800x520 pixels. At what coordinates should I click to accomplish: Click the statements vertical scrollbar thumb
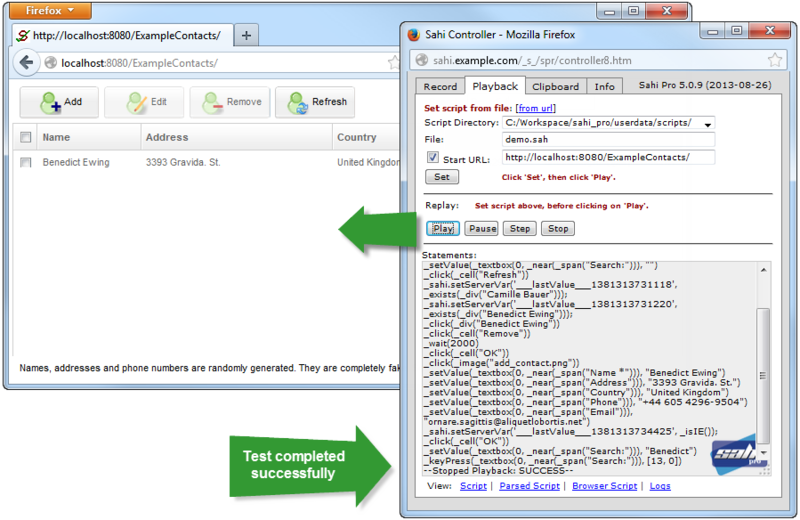pos(763,376)
